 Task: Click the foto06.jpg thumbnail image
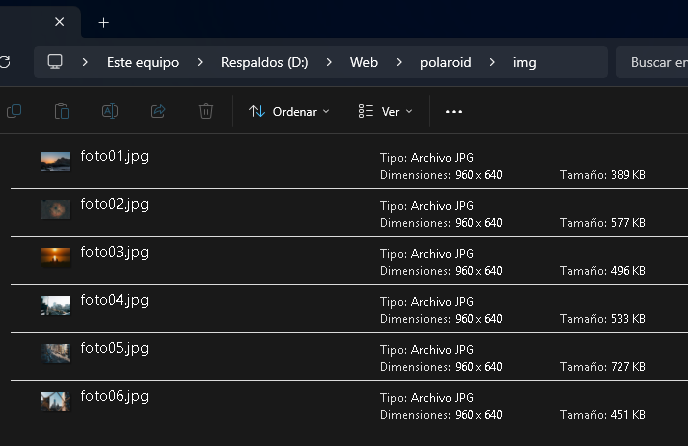click(55, 401)
